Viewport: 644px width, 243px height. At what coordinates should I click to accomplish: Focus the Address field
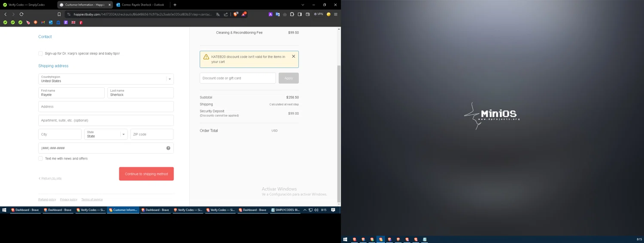[x=106, y=107]
